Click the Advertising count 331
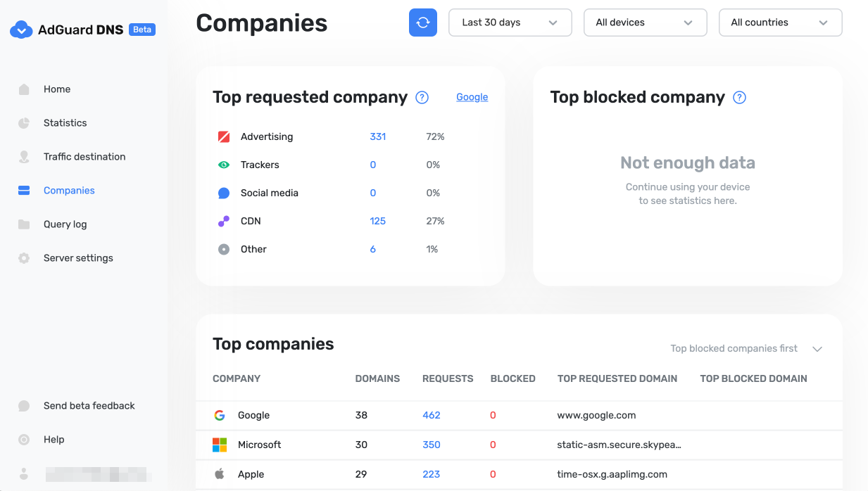The width and height of the screenshot is (868, 491). click(x=378, y=137)
